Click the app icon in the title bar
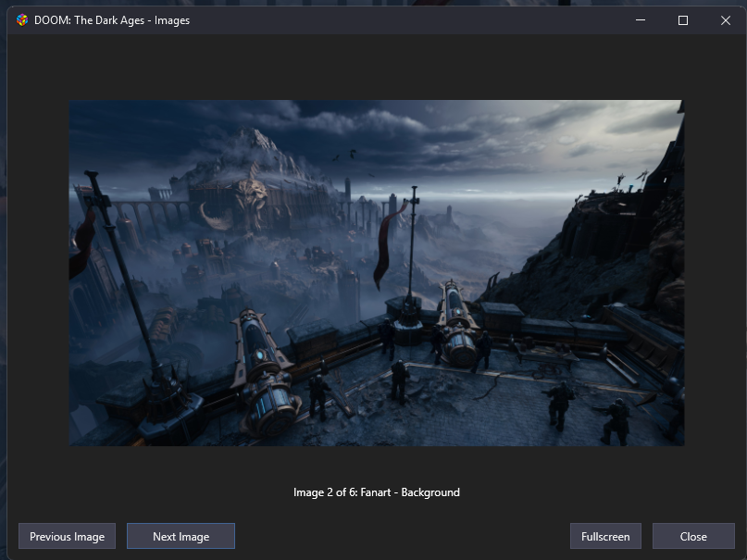747x560 pixels. point(22,20)
